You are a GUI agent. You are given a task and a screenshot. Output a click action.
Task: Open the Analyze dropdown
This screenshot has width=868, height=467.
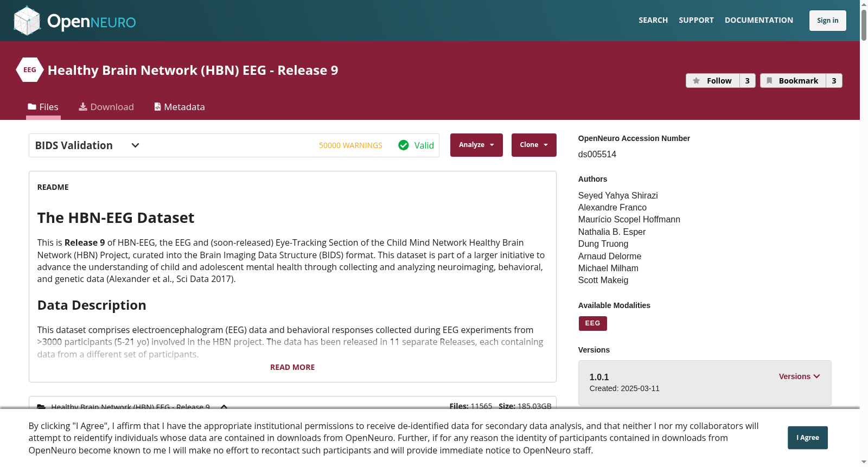[476, 145]
